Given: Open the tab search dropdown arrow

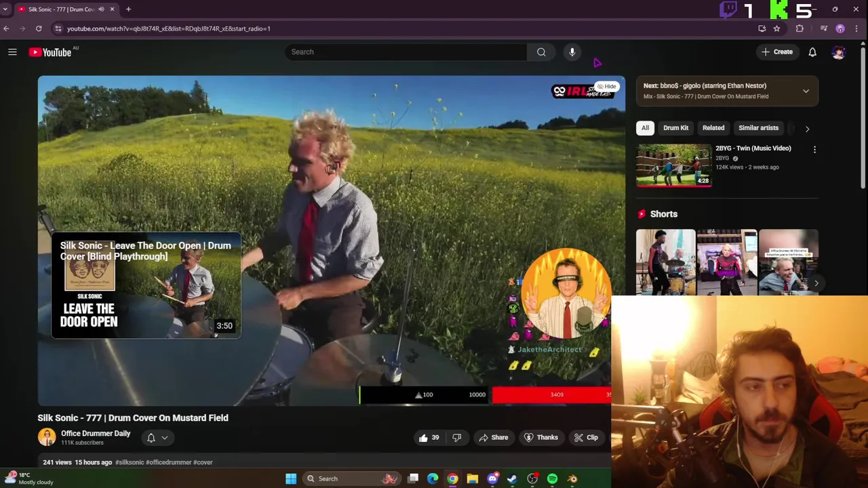Looking at the screenshot, I should (5, 9).
